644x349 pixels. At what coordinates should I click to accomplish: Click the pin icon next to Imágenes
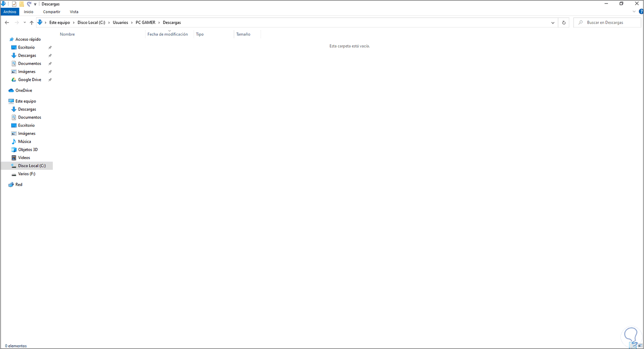[x=50, y=72]
